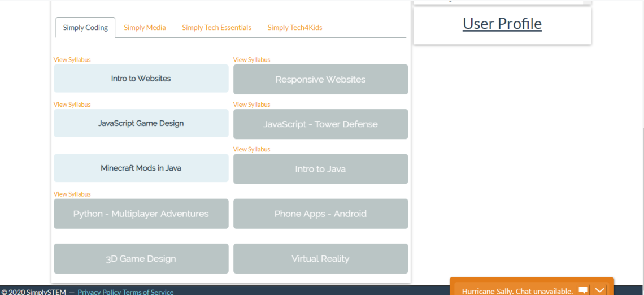Choose the 3D Game Design course

(x=141, y=258)
